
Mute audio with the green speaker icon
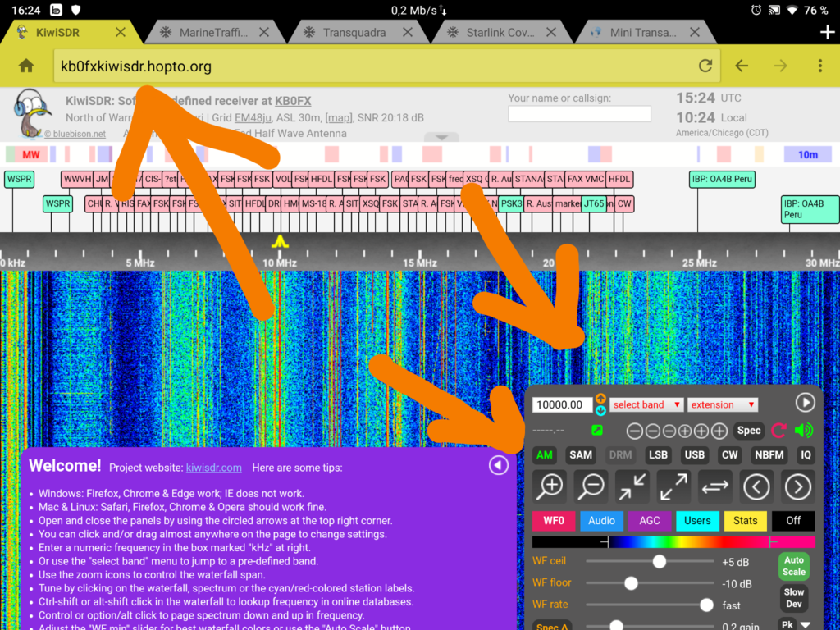pos(804,430)
